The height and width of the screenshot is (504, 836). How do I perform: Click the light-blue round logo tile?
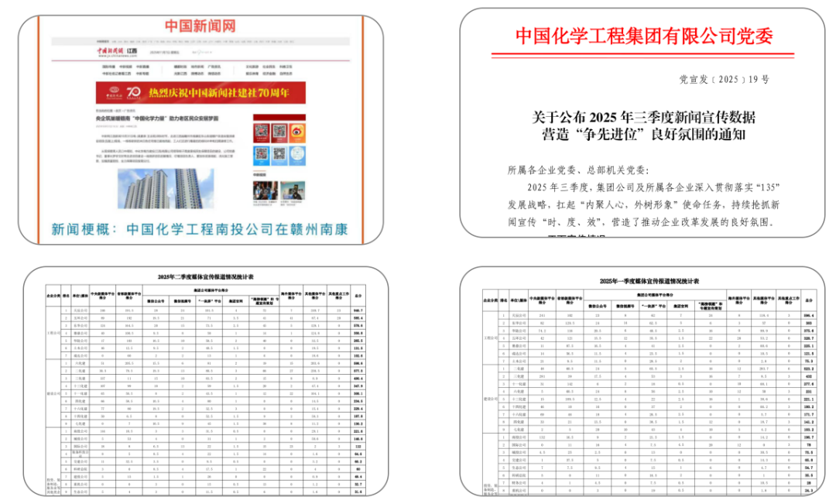coord(297,156)
